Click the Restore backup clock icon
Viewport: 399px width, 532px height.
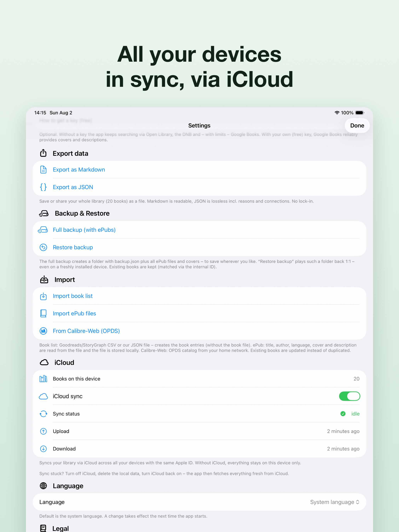43,247
